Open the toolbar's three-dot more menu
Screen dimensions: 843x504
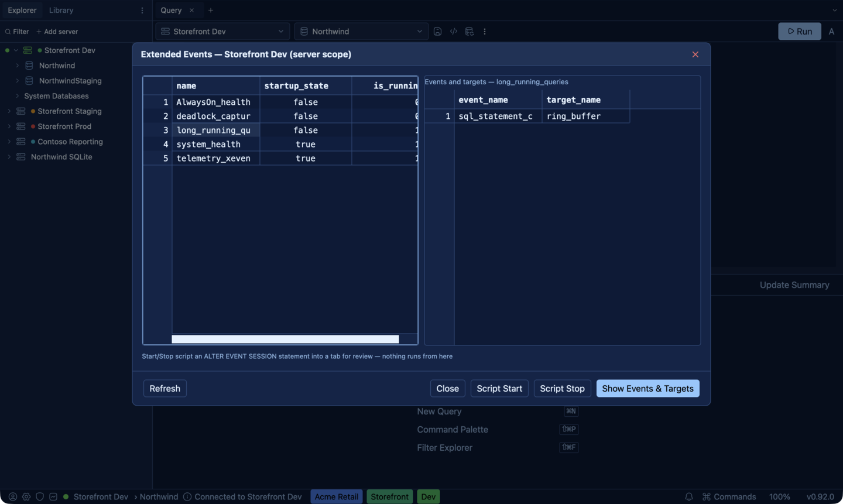click(x=485, y=32)
